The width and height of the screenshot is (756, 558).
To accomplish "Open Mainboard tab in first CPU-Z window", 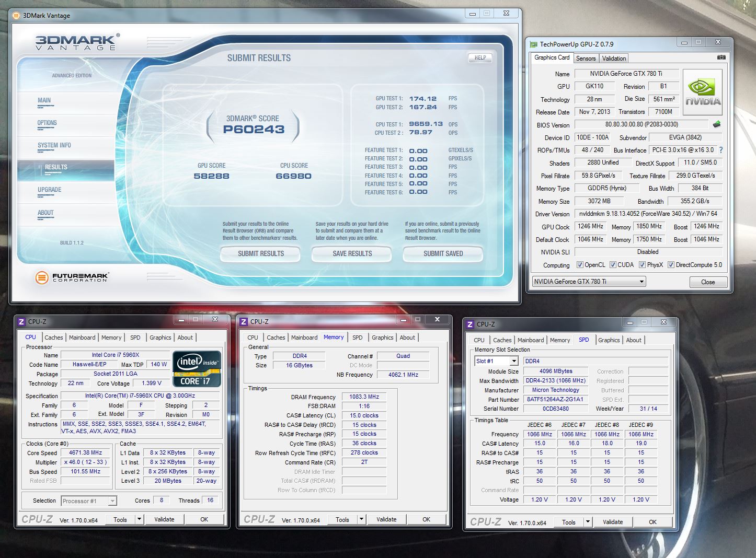I will click(82, 338).
